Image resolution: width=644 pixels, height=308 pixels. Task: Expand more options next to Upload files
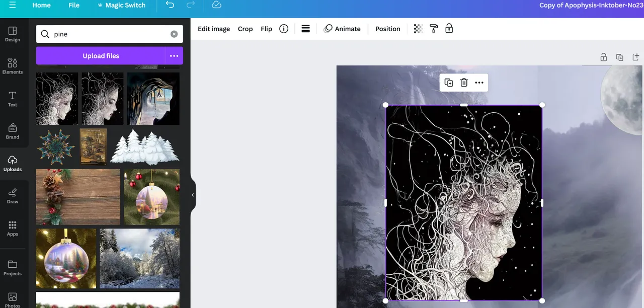(x=174, y=56)
